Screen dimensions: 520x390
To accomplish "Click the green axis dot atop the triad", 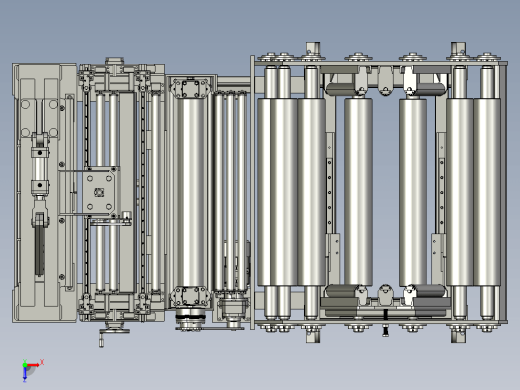I will [x=25, y=364].
